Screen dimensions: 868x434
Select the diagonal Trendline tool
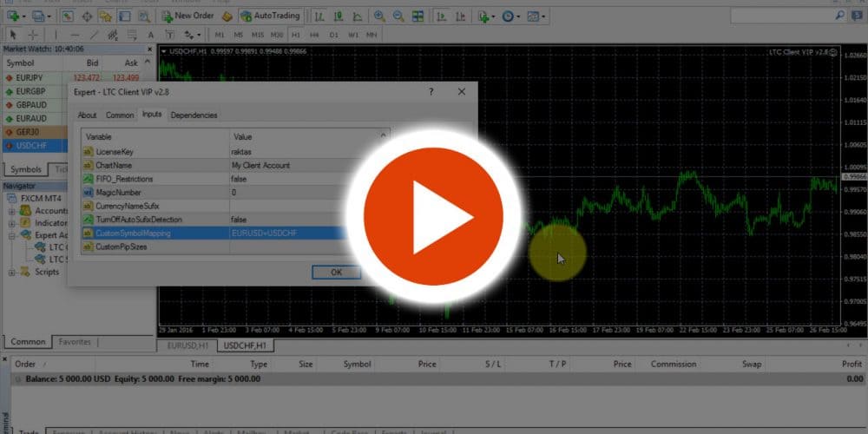point(94,35)
